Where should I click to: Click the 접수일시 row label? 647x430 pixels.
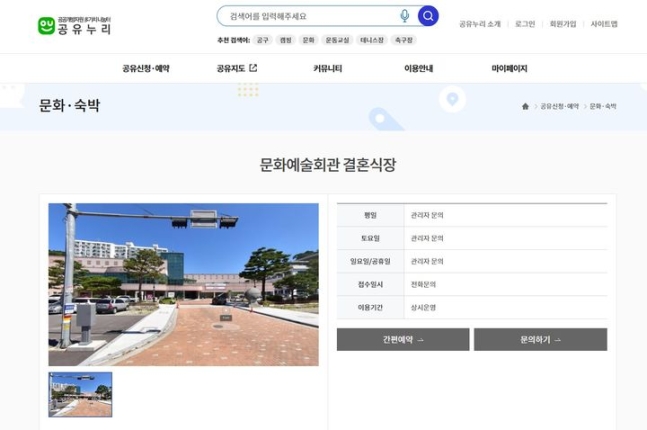(x=370, y=284)
